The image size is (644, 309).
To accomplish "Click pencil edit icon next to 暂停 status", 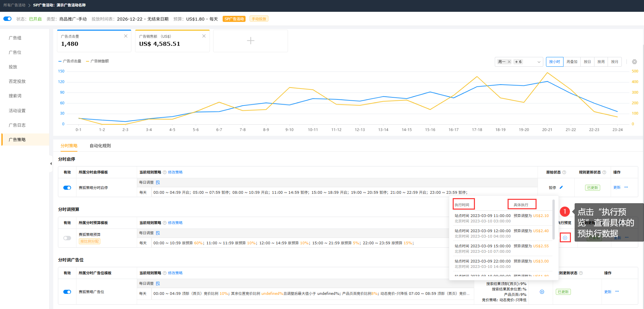I will 561,187.
